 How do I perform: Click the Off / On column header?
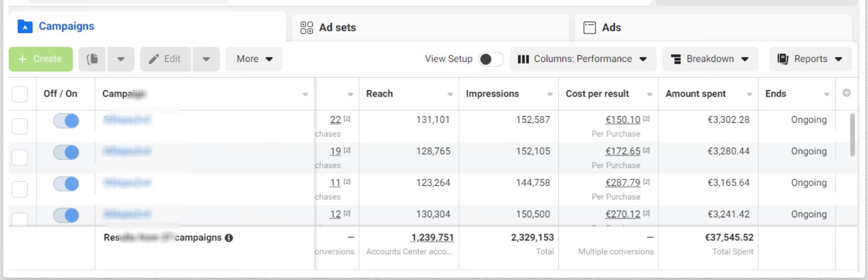60,94
